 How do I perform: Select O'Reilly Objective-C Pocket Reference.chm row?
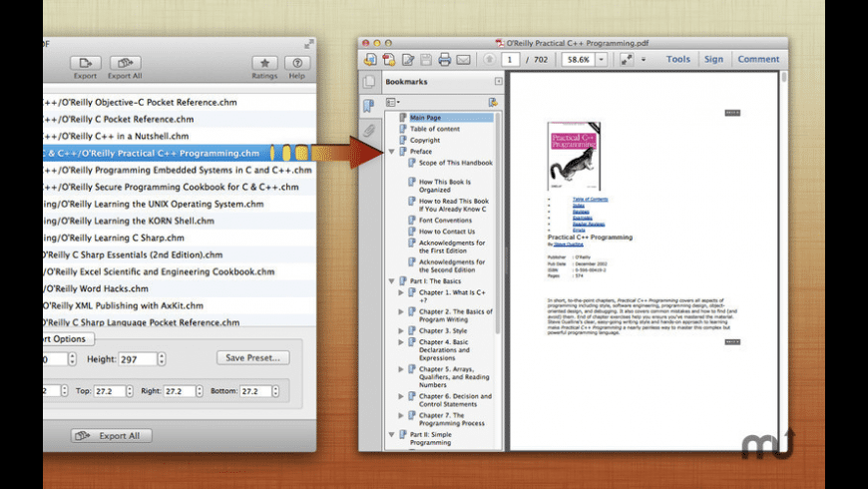tap(180, 103)
